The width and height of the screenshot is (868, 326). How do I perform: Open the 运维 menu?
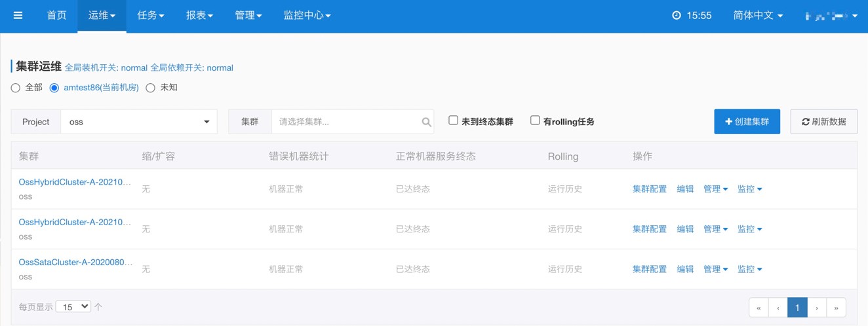point(102,15)
